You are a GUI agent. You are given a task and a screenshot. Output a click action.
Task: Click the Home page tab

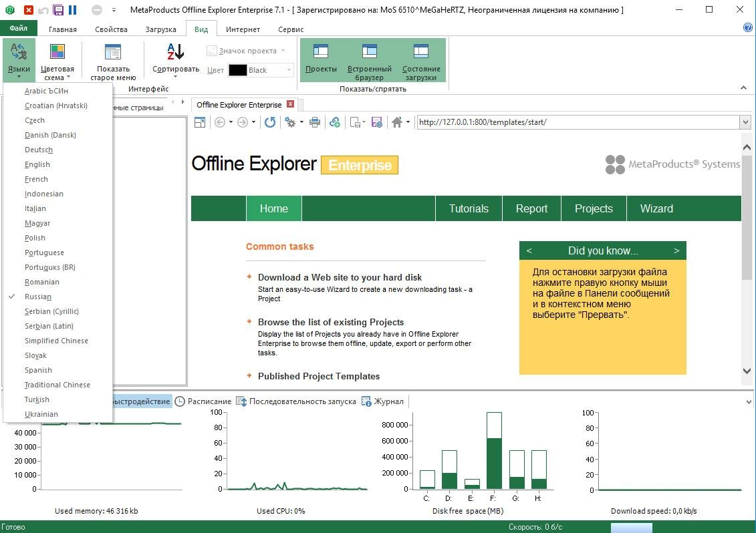(x=274, y=208)
